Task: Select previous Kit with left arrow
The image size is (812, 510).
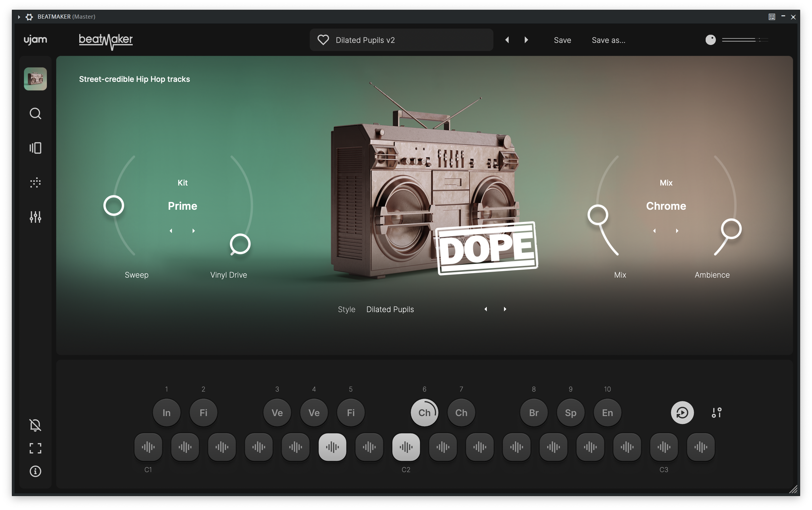Action: 171,231
